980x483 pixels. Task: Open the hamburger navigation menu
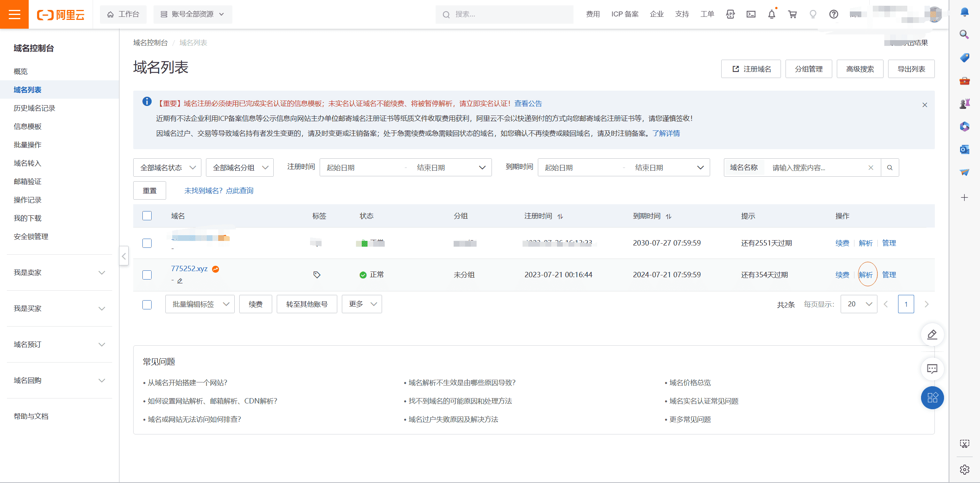click(14, 14)
